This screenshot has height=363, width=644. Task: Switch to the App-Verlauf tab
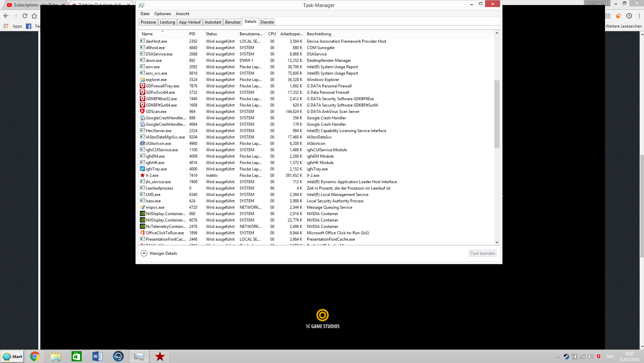click(x=190, y=22)
